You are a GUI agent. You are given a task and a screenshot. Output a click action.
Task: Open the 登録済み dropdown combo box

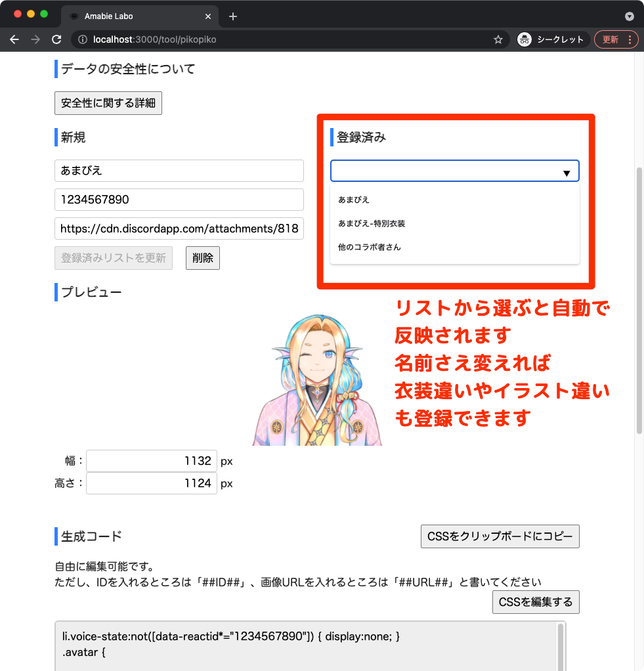454,171
